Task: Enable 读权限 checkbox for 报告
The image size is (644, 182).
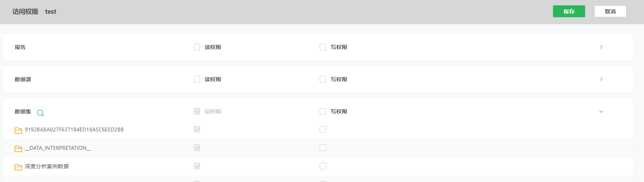Action: pos(197,47)
